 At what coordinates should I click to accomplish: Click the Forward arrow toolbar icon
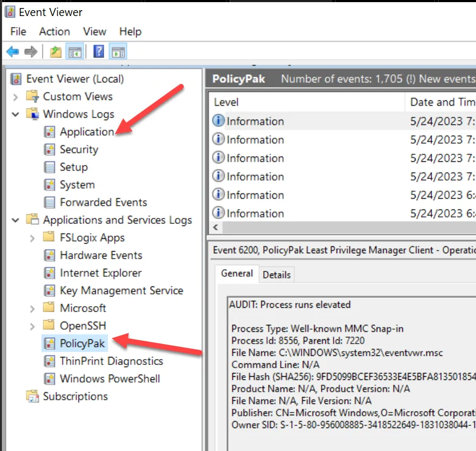coord(31,51)
